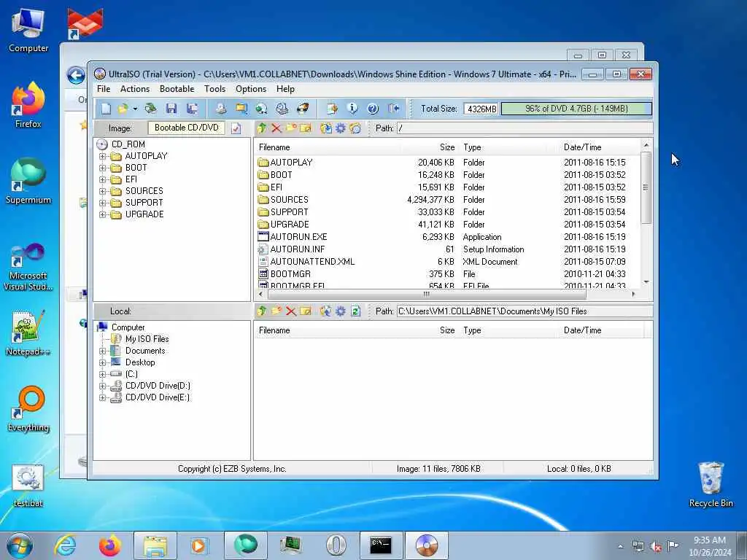747x560 pixels.
Task: Click the Convert image disc icon
Action: tap(261, 109)
